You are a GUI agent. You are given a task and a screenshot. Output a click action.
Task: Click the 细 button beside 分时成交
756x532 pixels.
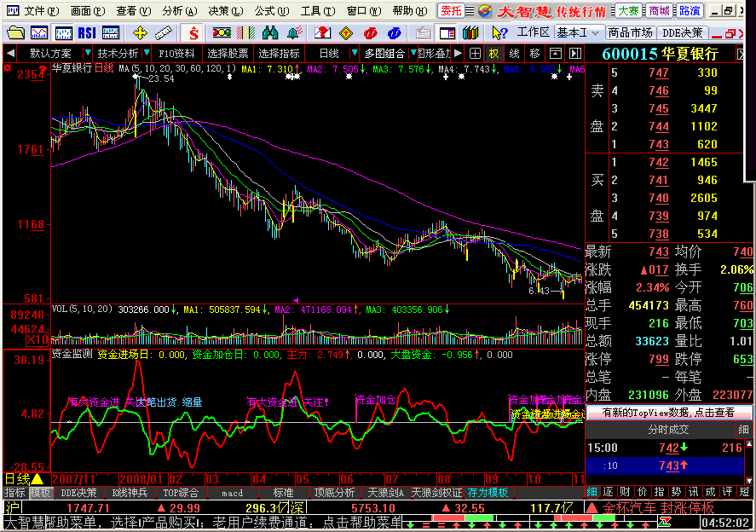tap(743, 429)
